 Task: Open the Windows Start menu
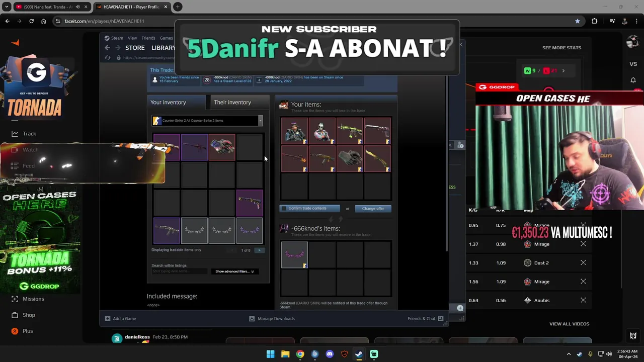point(270,354)
